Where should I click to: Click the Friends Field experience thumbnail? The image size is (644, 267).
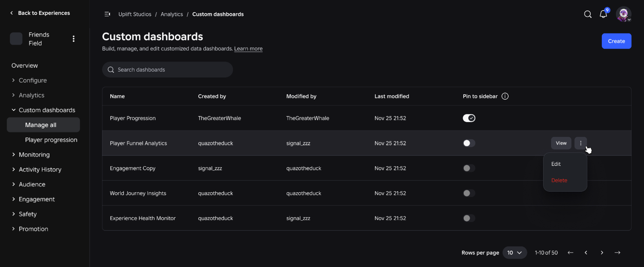click(x=16, y=39)
